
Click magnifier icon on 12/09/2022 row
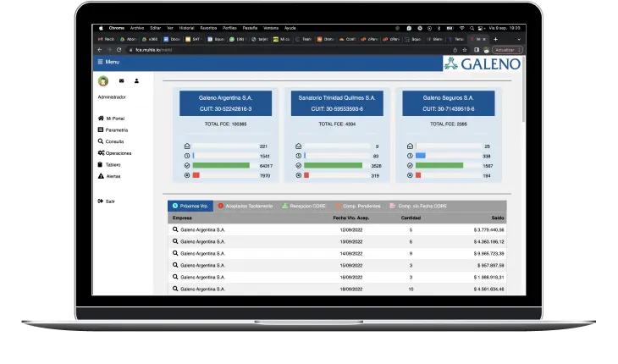(175, 229)
